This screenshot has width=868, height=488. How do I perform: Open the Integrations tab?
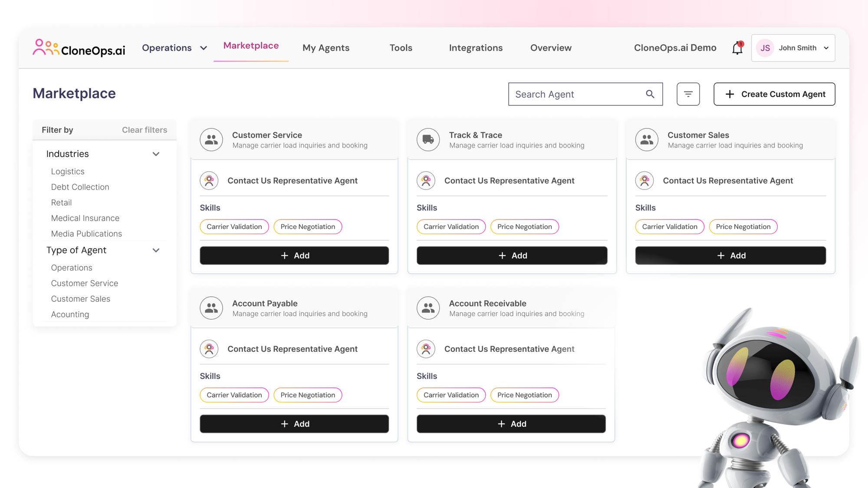click(x=476, y=48)
